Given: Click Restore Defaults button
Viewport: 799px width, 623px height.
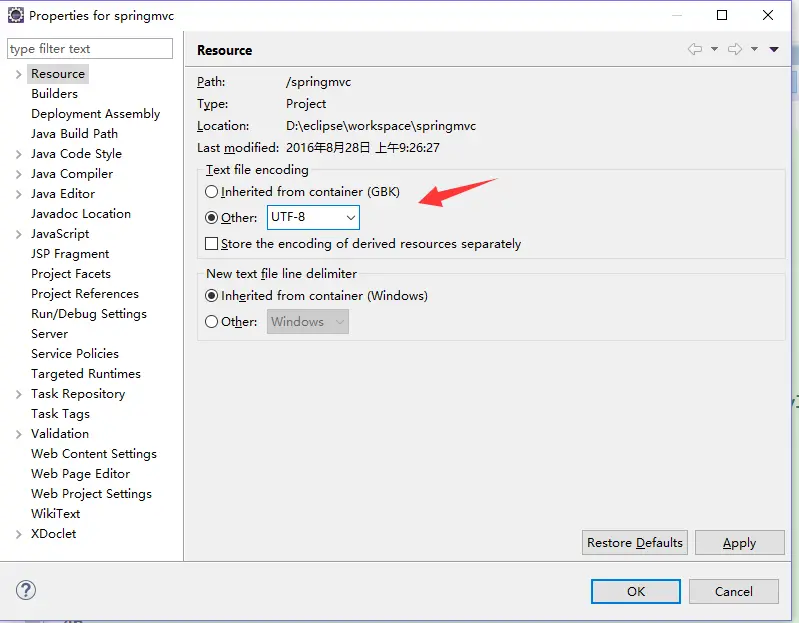Looking at the screenshot, I should coord(635,543).
